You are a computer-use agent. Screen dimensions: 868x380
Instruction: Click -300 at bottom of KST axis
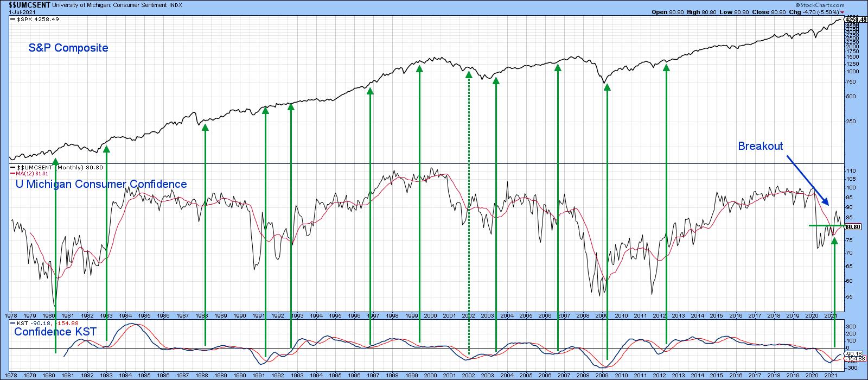coord(852,368)
